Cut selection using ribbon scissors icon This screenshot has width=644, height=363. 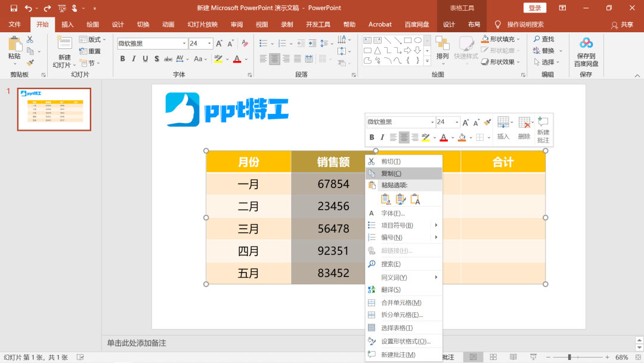click(30, 39)
